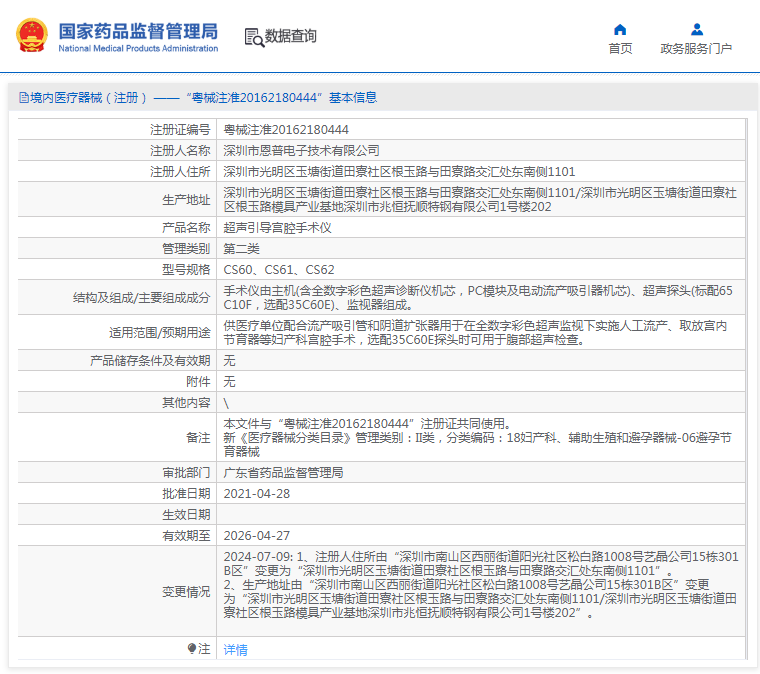This screenshot has height=674, width=760.
Task: Click the bulb icon beside 注
Action: (x=192, y=648)
